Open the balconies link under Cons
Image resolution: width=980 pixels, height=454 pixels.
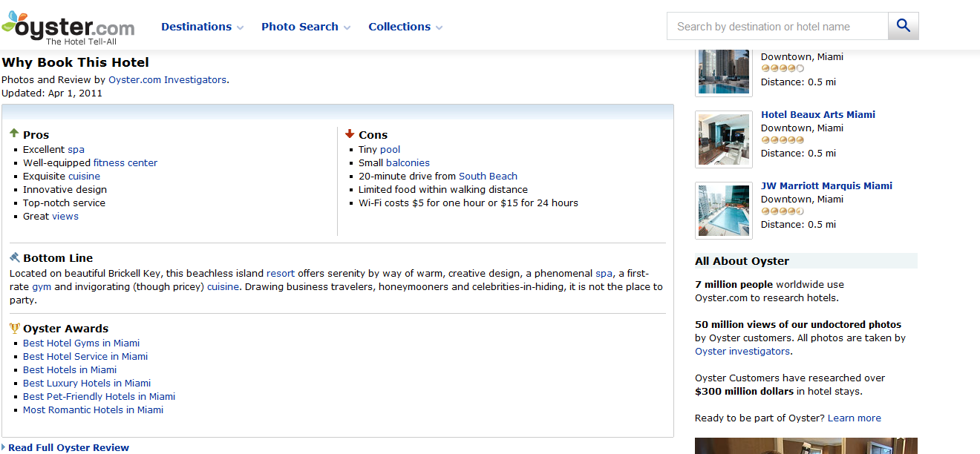click(408, 162)
